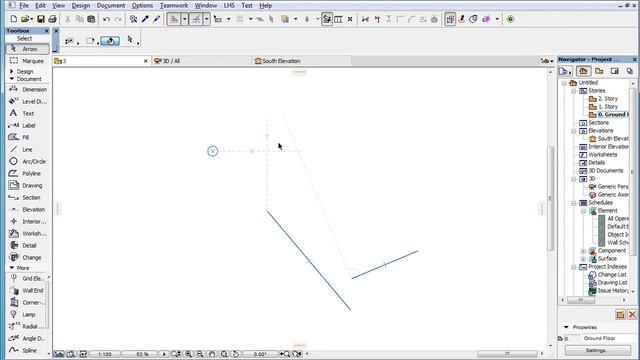This screenshot has height=360, width=640.
Task: Select the Drawing tool
Action: pos(27,185)
